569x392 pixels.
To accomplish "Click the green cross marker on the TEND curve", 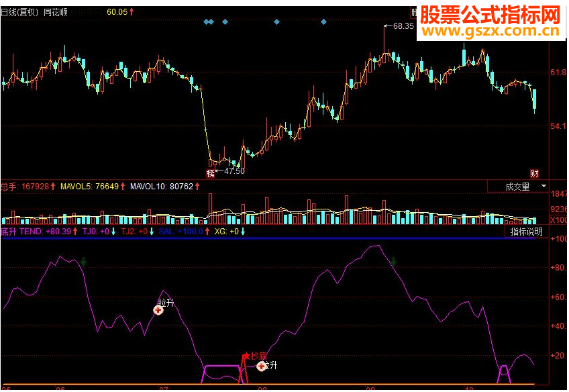I will pyautogui.click(x=84, y=258).
